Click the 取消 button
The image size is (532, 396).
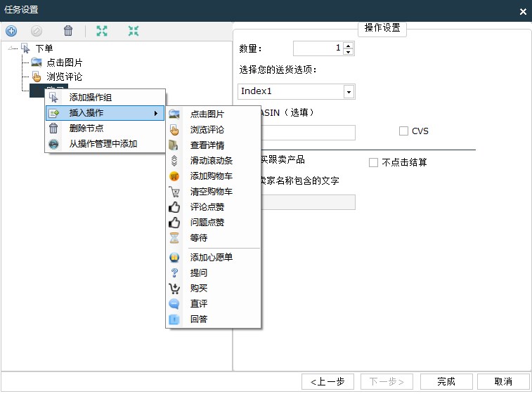503,382
